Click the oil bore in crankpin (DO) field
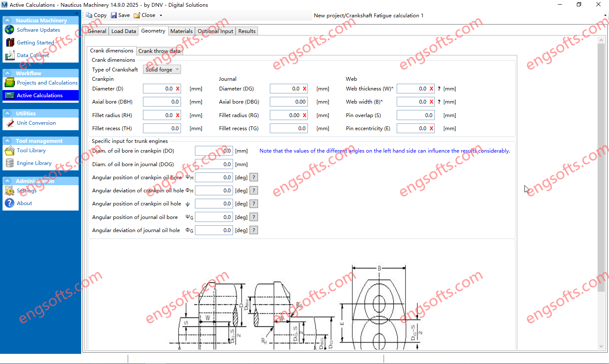The height and width of the screenshot is (364, 609). [214, 151]
